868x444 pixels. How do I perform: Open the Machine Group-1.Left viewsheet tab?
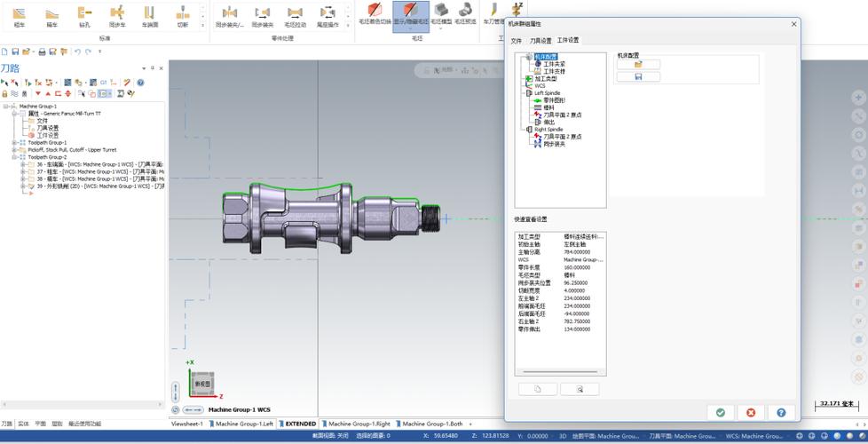click(x=241, y=424)
